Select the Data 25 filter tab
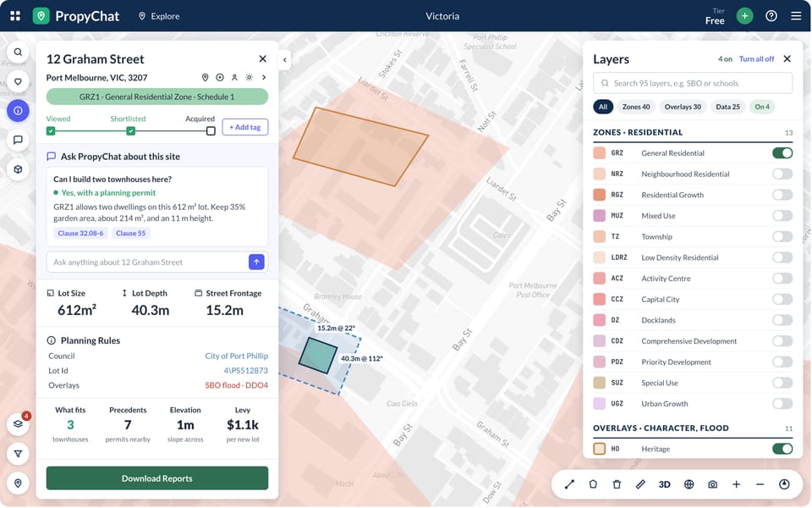The width and height of the screenshot is (812, 508). (727, 107)
